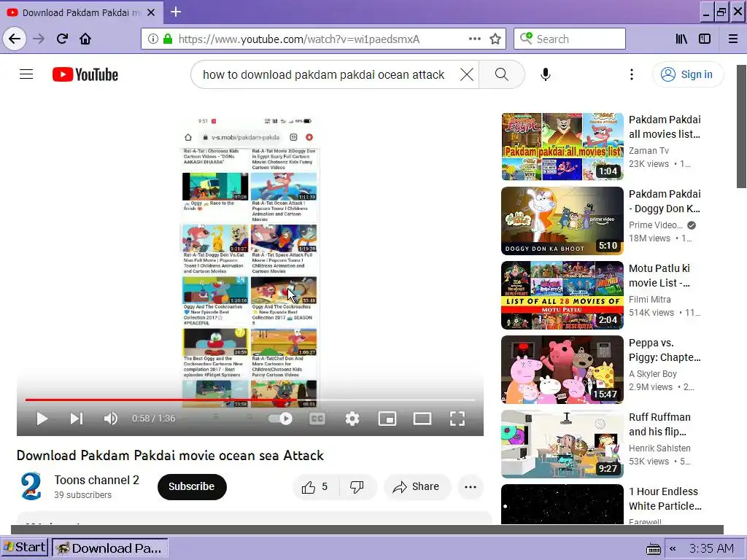Open Peppa vs. Piggy video thumbnail
The width and height of the screenshot is (747, 560).
562,370
